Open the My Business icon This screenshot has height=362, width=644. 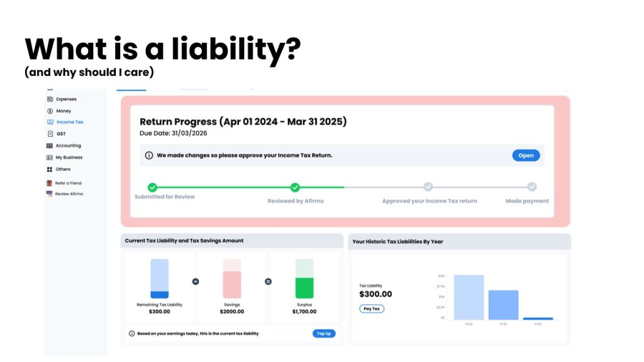click(x=50, y=157)
